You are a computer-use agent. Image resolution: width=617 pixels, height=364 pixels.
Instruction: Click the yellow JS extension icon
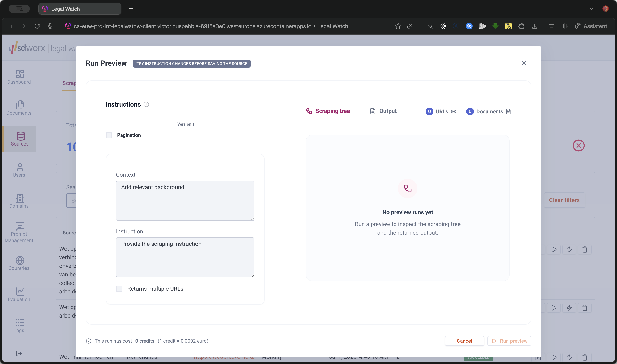click(x=508, y=26)
